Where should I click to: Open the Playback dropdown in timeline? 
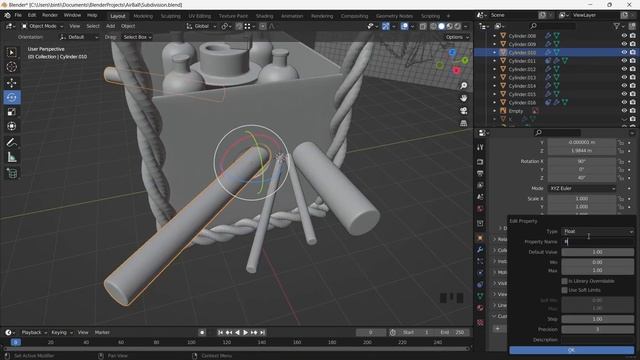pyautogui.click(x=34, y=333)
